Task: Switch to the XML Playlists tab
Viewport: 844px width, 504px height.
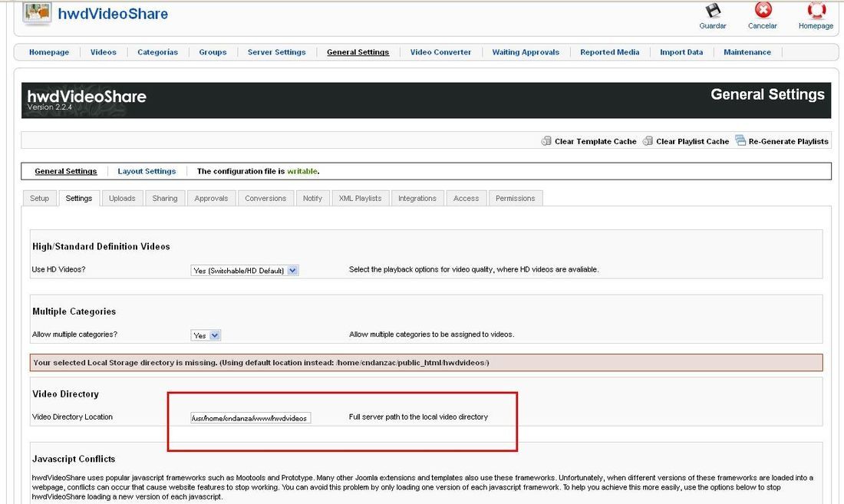Action: click(x=360, y=198)
